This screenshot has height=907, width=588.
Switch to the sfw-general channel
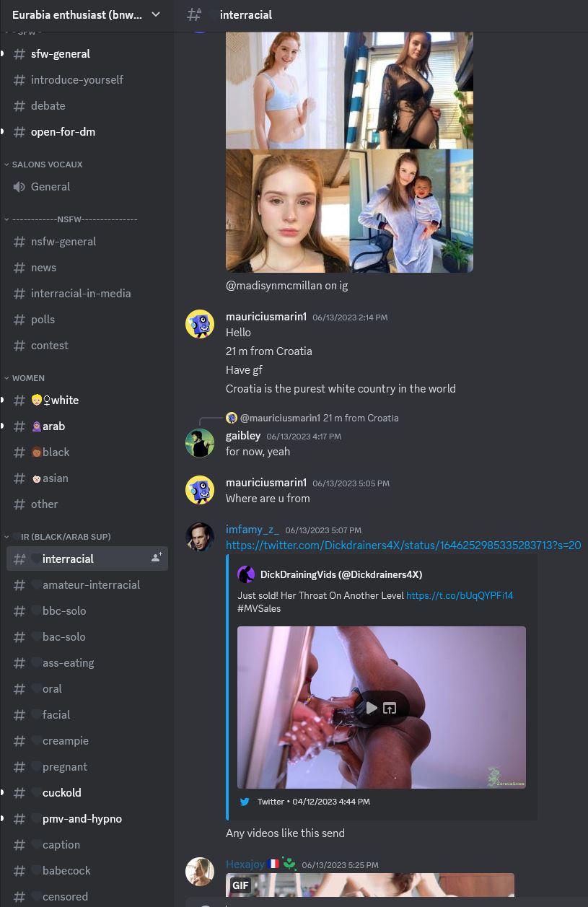(x=87, y=54)
